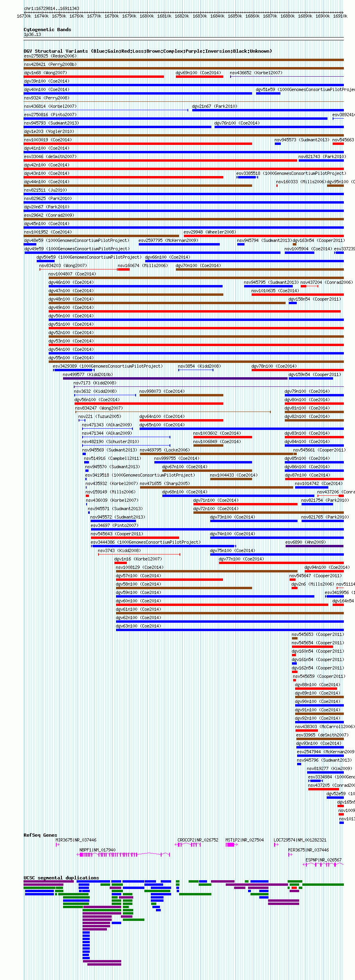Click nsv160674 (Mills2006) label

(143, 265)
